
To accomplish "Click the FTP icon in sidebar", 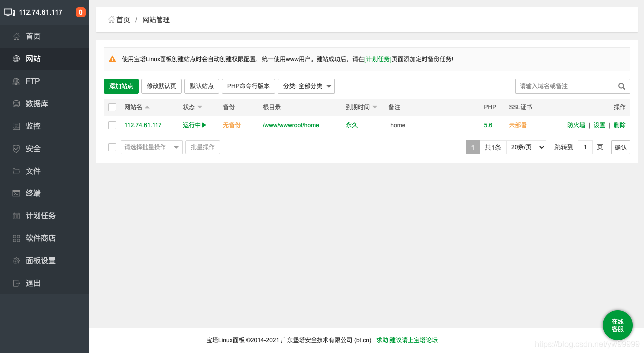I will (x=16, y=81).
